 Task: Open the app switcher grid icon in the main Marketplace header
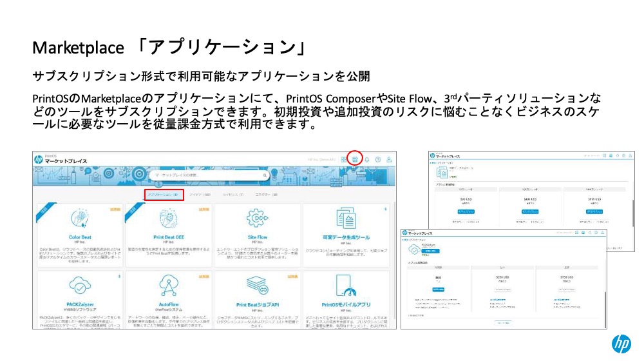pos(344,159)
